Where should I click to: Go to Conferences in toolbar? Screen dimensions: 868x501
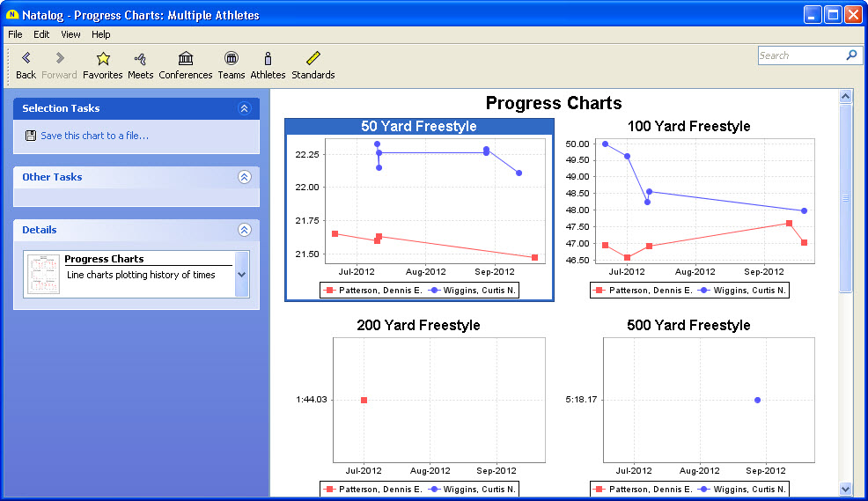185,59
